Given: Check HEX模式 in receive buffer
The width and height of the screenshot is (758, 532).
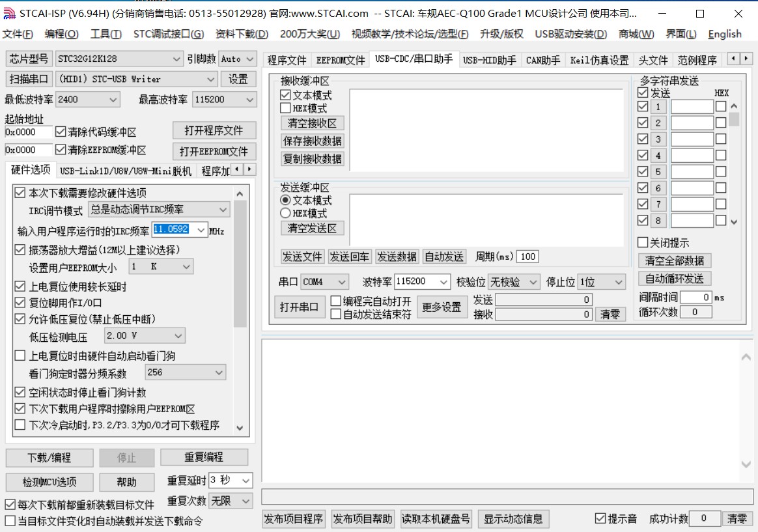Looking at the screenshot, I should (285, 108).
